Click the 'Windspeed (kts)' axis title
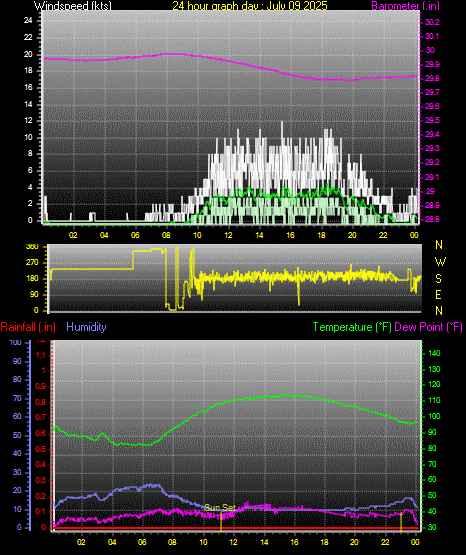This screenshot has height=555, width=466. pos(73,5)
